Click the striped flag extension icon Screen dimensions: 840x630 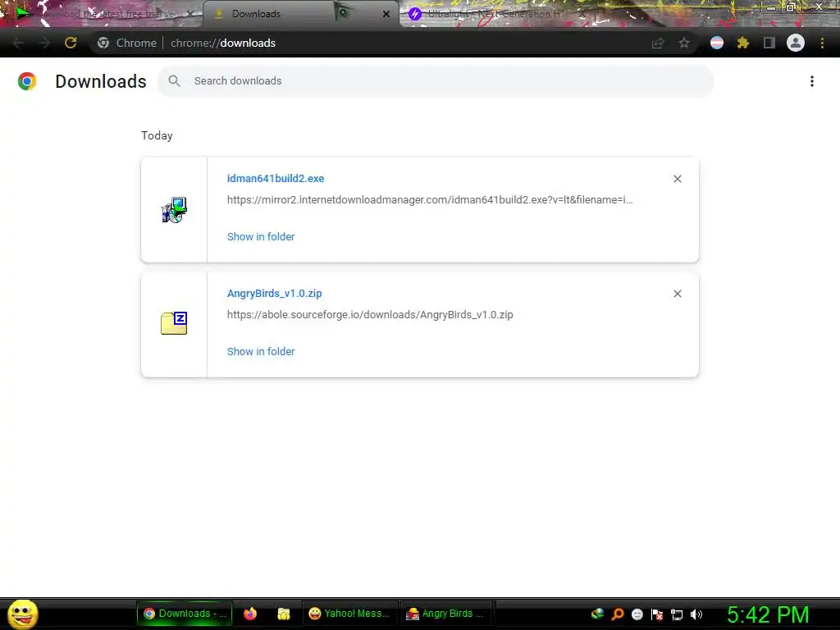[x=717, y=43]
